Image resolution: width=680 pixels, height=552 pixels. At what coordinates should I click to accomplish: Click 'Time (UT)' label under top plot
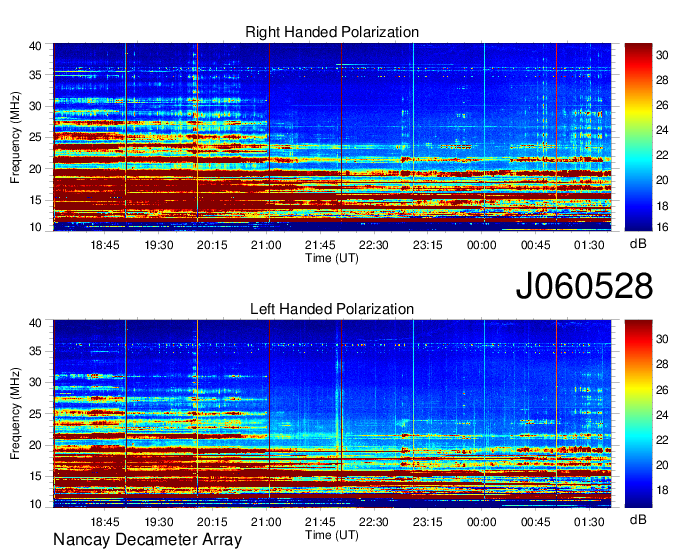(332, 258)
